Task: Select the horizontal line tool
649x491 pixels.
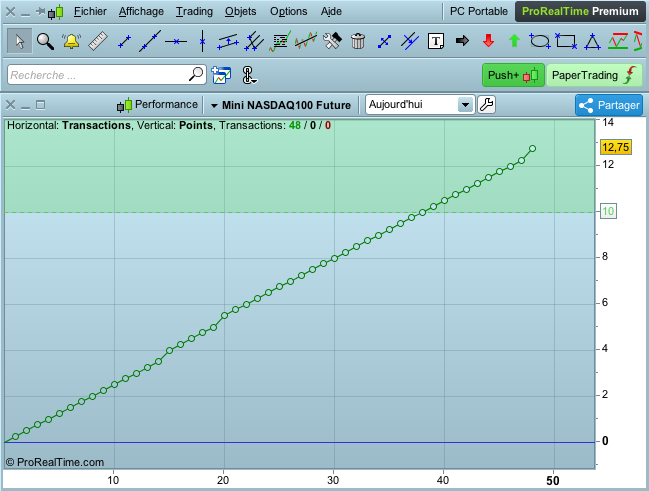Action: tap(176, 41)
